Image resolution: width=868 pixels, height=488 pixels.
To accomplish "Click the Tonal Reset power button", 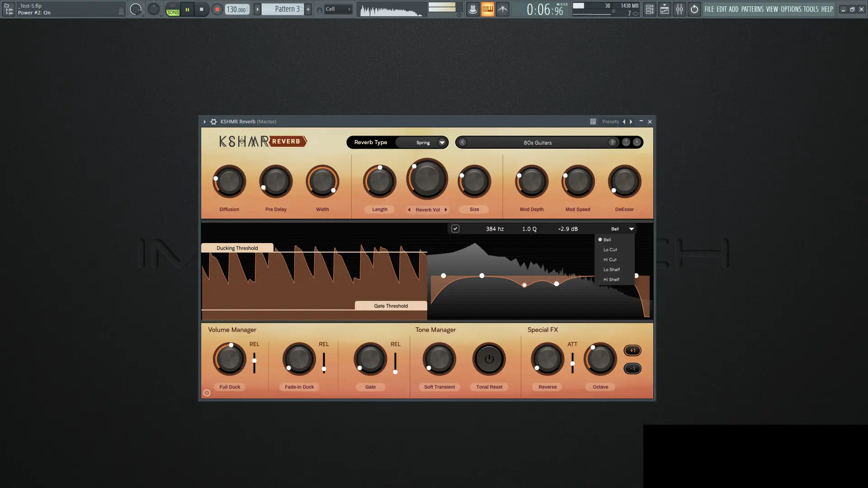I will tap(489, 359).
